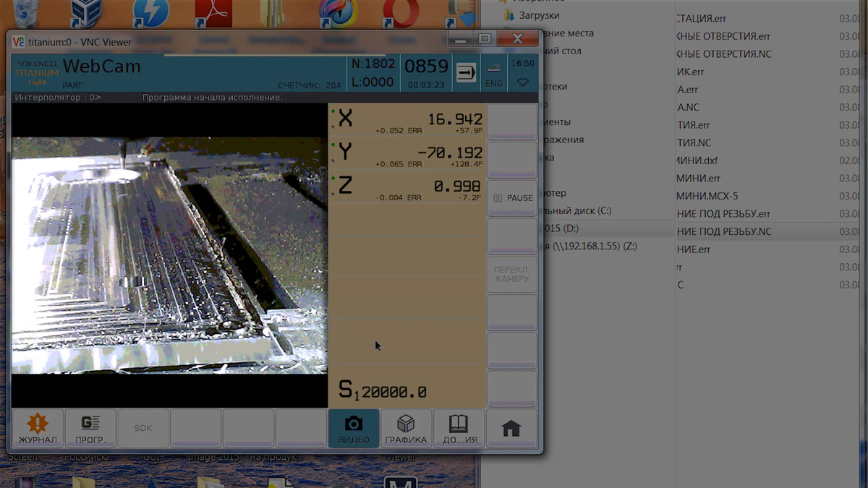This screenshot has width=868, height=488.
Task: Click the status message Программа начала исполнение
Action: [213, 97]
